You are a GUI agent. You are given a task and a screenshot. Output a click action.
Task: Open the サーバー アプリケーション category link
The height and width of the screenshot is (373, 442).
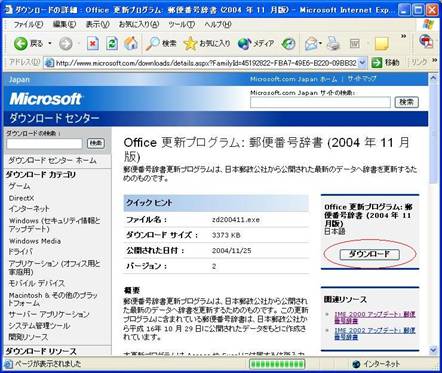(49, 314)
